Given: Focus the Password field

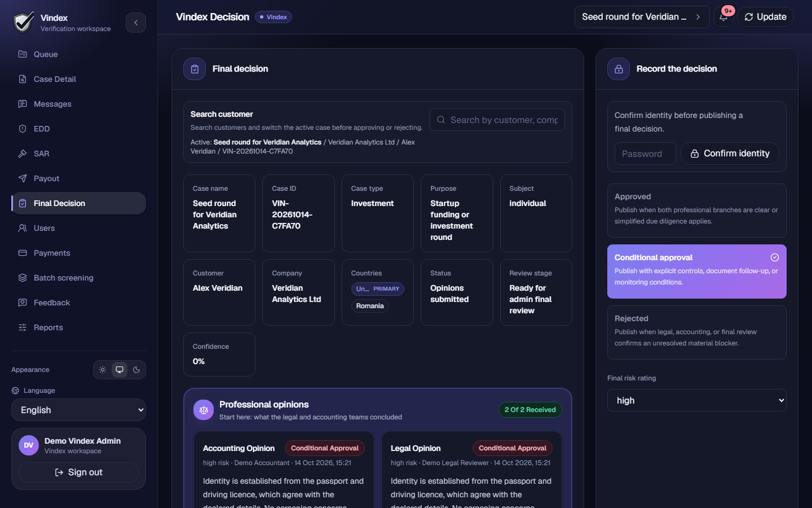Looking at the screenshot, I should [x=645, y=154].
